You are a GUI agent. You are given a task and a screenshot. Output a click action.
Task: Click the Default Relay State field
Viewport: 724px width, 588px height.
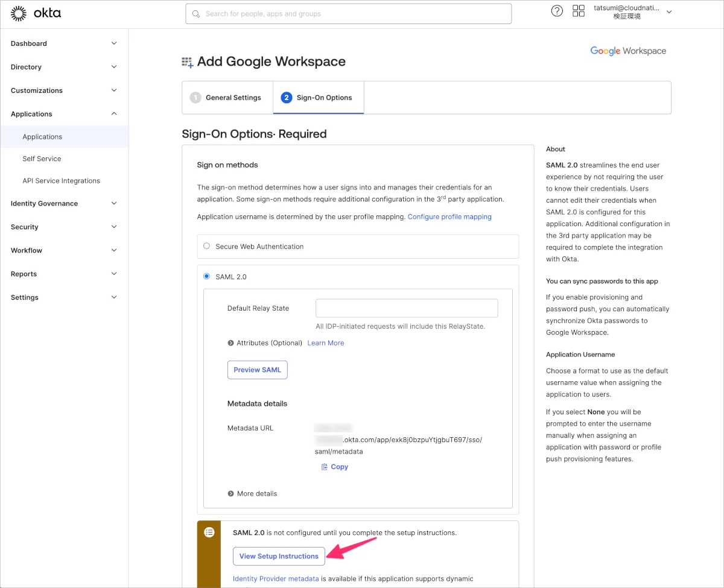(x=407, y=308)
